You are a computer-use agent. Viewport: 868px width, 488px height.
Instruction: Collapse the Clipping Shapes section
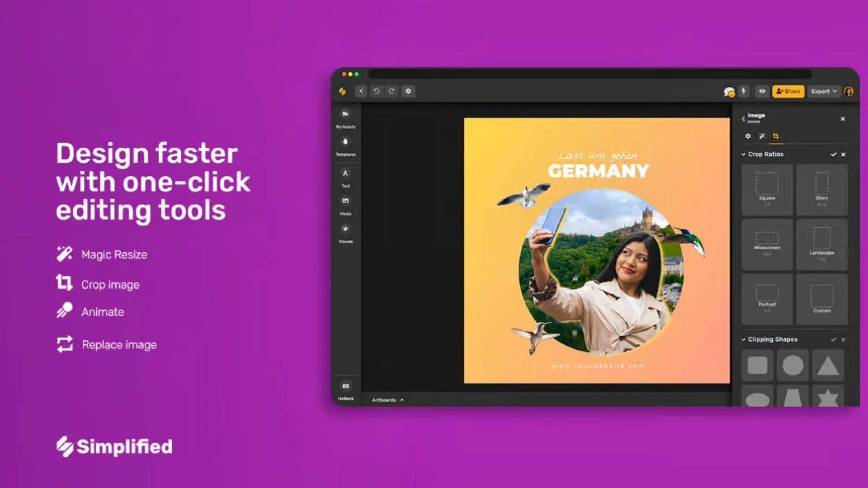(x=744, y=339)
